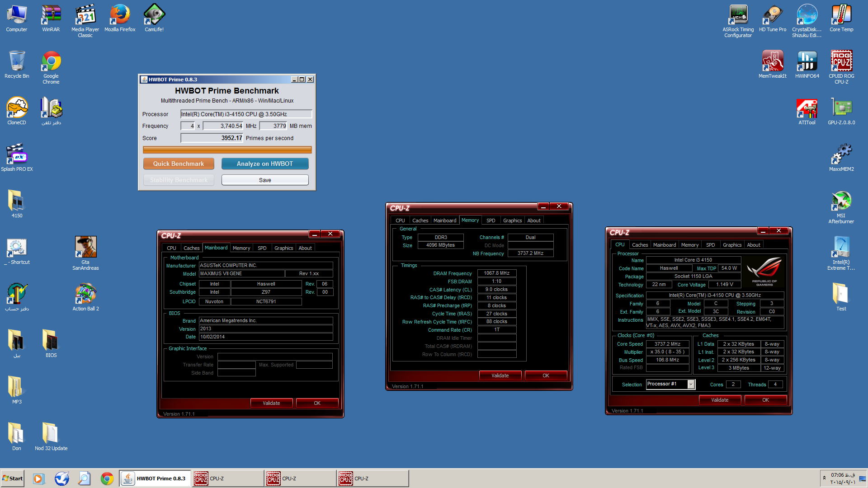This screenshot has width=868, height=488.
Task: Click the Processor name field in HWBOT
Action: [x=246, y=114]
